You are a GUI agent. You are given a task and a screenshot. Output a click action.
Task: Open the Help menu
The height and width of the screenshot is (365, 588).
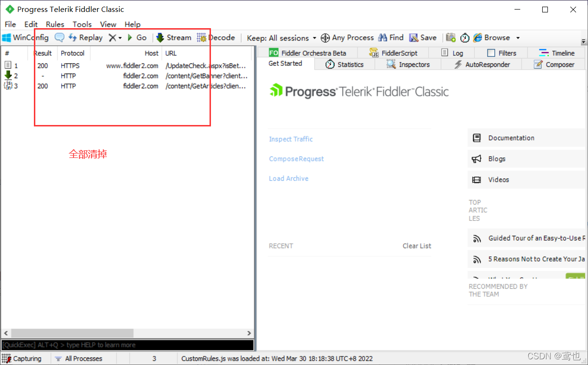tap(133, 24)
